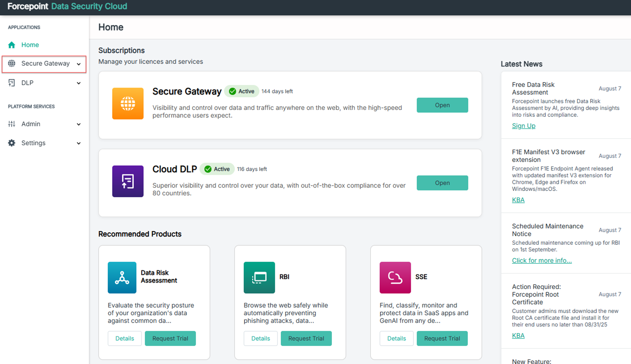Open the Cloud DLP subscription
The height and width of the screenshot is (364, 631).
pos(442,183)
